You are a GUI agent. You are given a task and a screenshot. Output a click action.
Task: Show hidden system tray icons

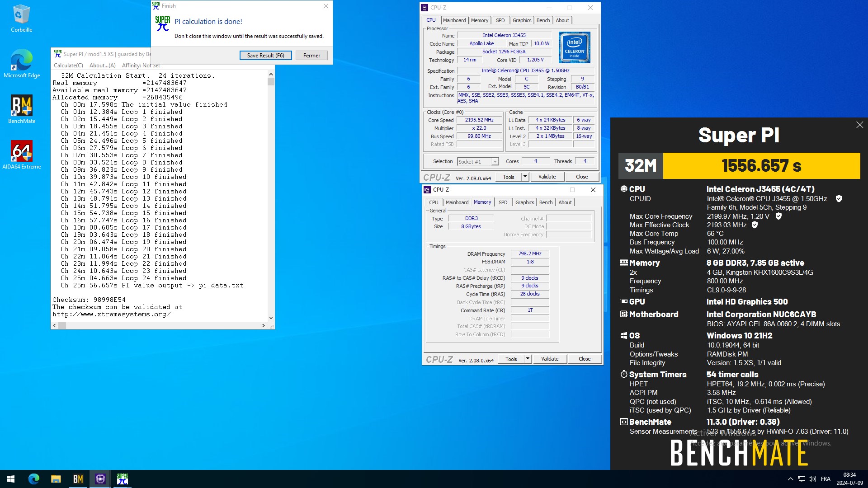[x=790, y=479]
